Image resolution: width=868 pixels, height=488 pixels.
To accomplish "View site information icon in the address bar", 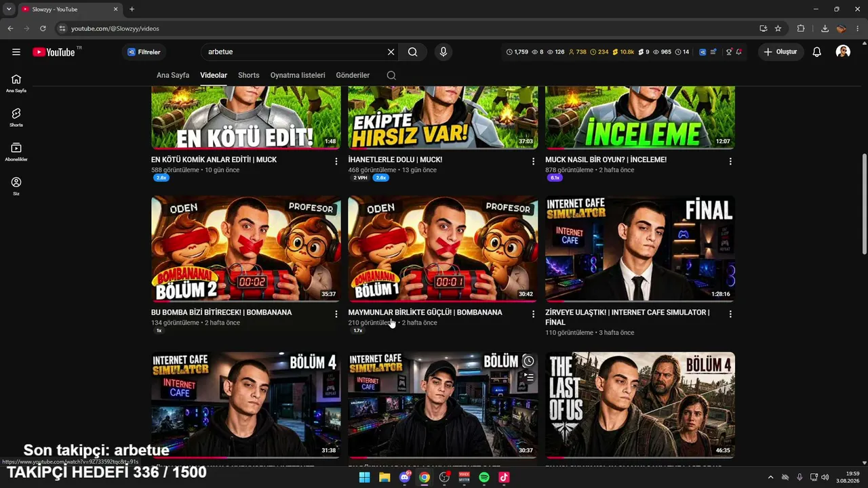I will [62, 28].
